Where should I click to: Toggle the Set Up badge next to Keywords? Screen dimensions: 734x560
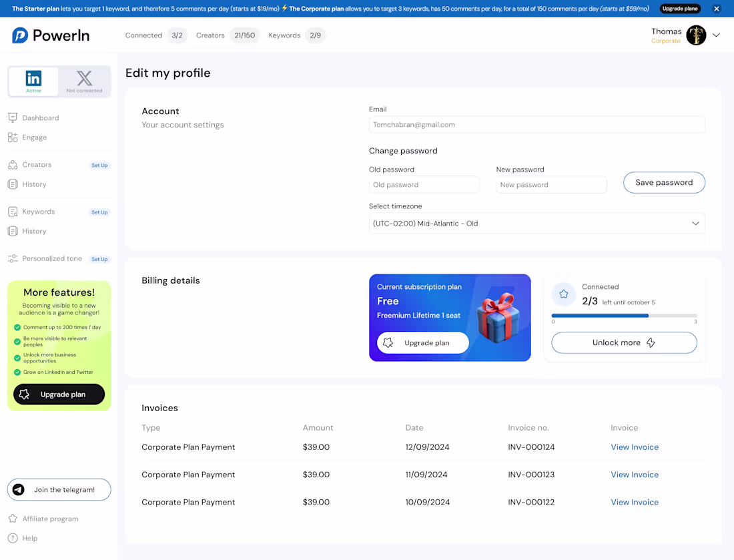(99, 212)
